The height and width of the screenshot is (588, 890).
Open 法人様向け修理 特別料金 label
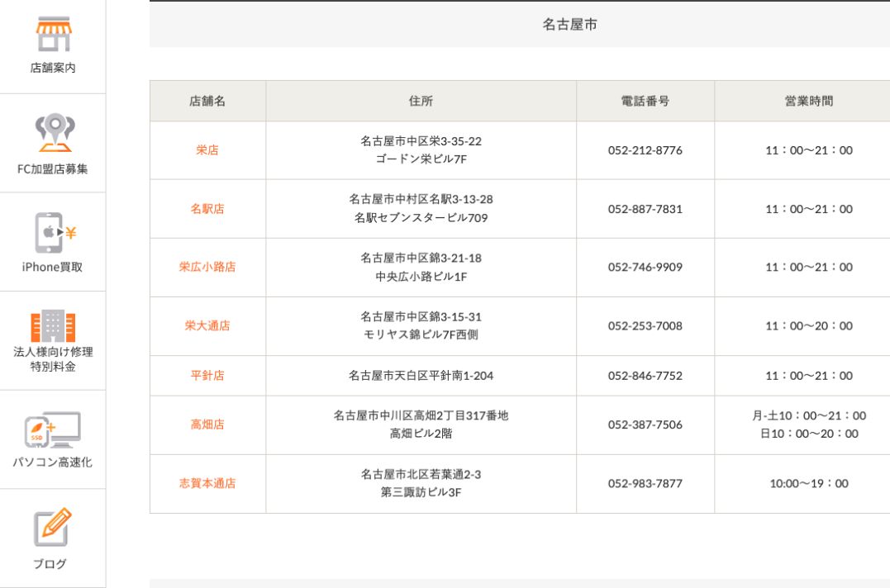point(53,359)
